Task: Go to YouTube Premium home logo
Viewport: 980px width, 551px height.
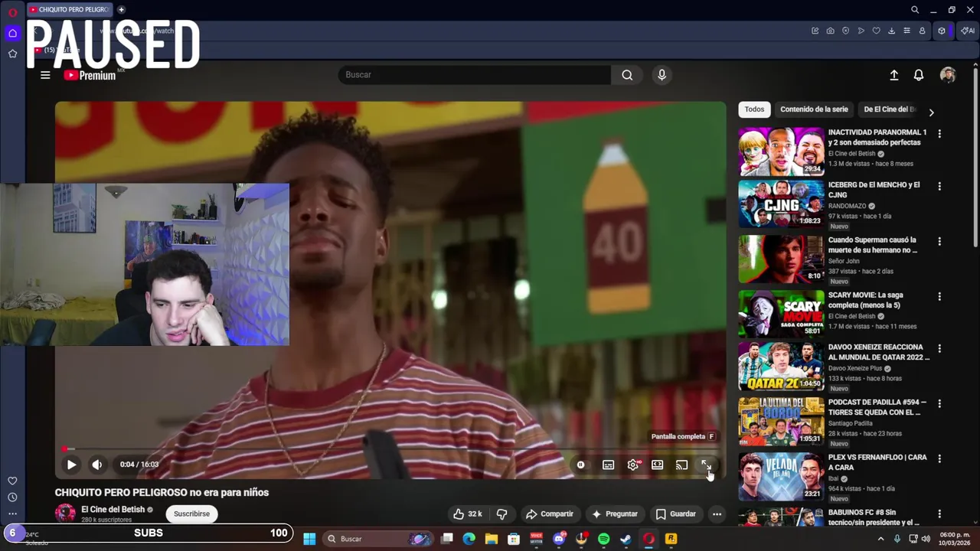Action: point(90,75)
